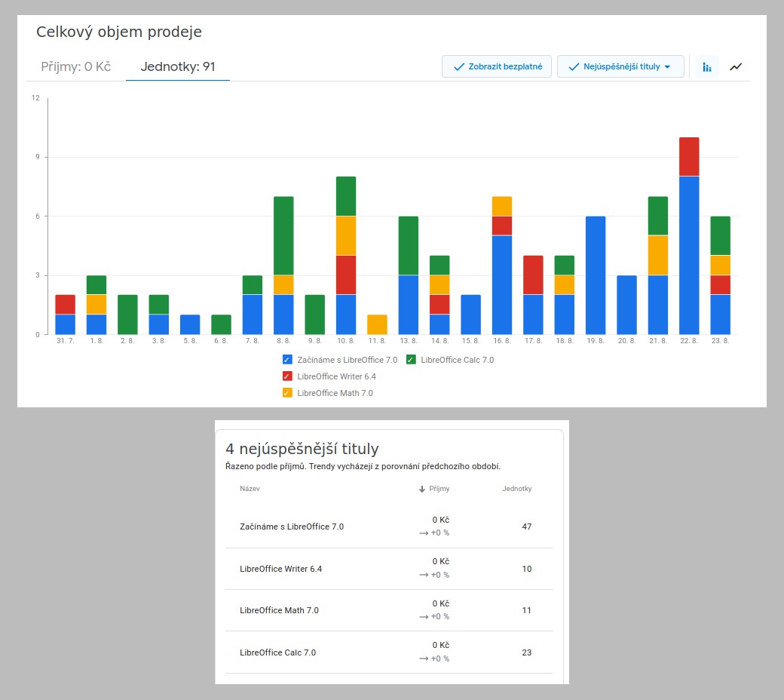This screenshot has width=784, height=700.
Task: Switch to Příjmy: 0 Kč tab
Action: [76, 66]
